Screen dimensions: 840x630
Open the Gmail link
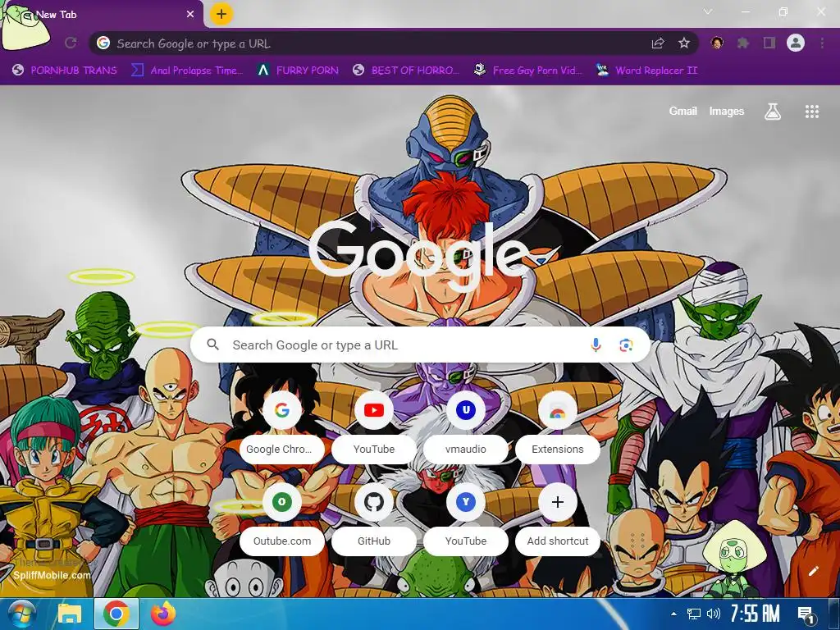pos(683,111)
